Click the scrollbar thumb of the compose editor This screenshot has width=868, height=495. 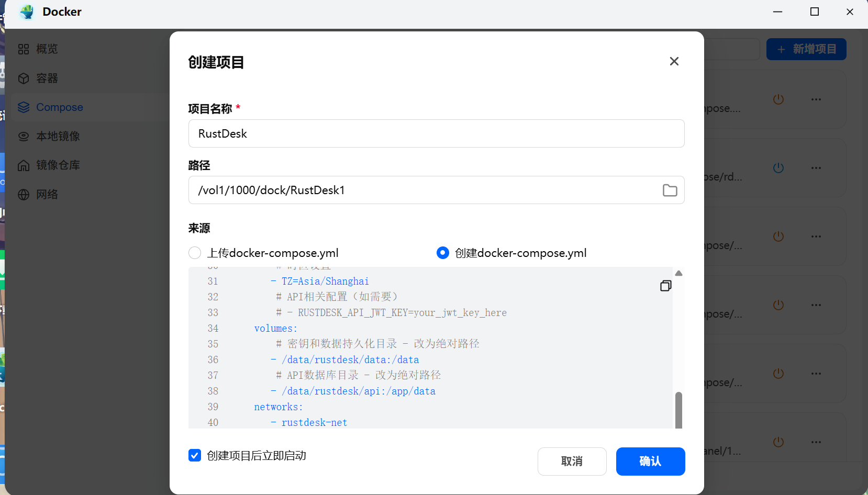click(x=679, y=411)
